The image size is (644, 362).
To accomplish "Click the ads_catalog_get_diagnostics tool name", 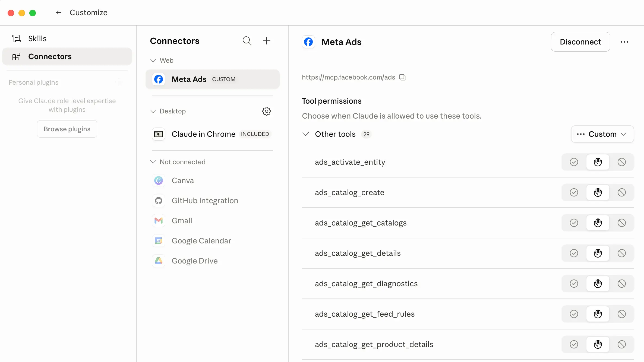I will click(x=366, y=284).
